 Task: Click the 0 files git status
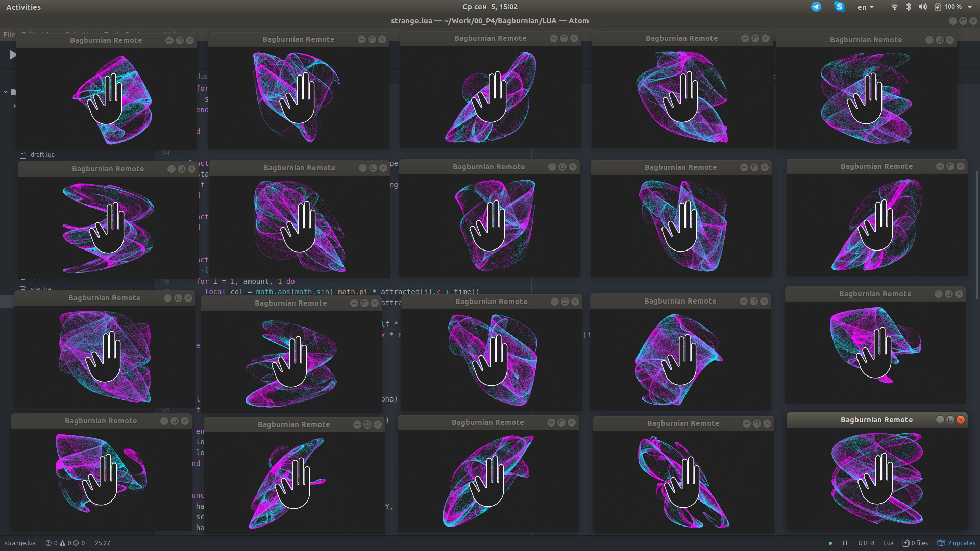coord(915,543)
